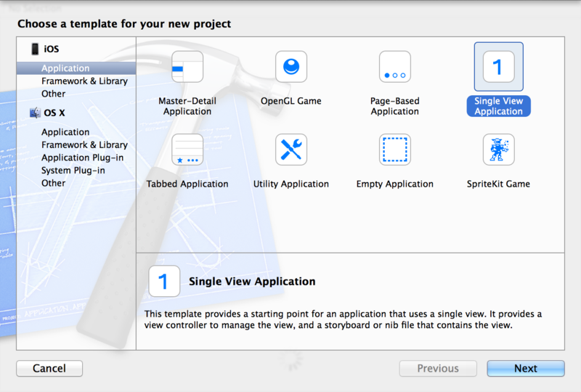The width and height of the screenshot is (581, 392).
Task: Select the Single View Application template icon
Action: pos(499,67)
